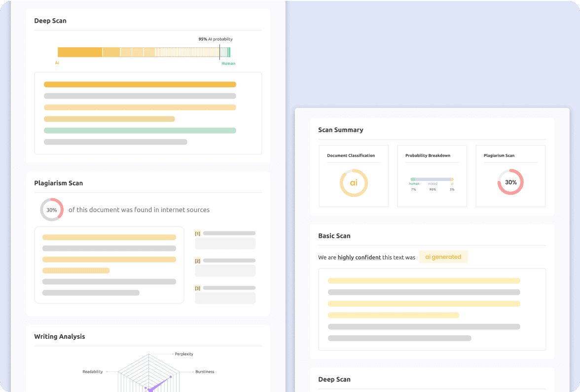Select the green human-written sentence in Deep Scan results

(x=140, y=130)
